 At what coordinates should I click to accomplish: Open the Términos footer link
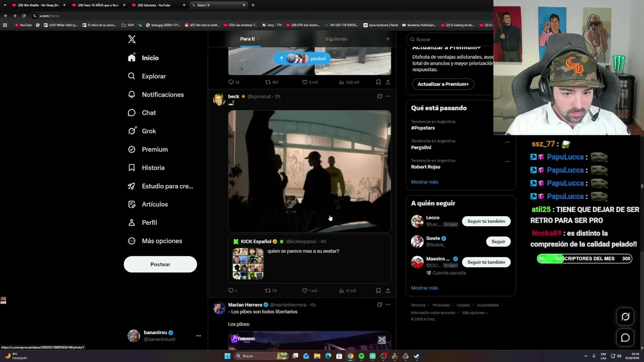[x=418, y=305]
